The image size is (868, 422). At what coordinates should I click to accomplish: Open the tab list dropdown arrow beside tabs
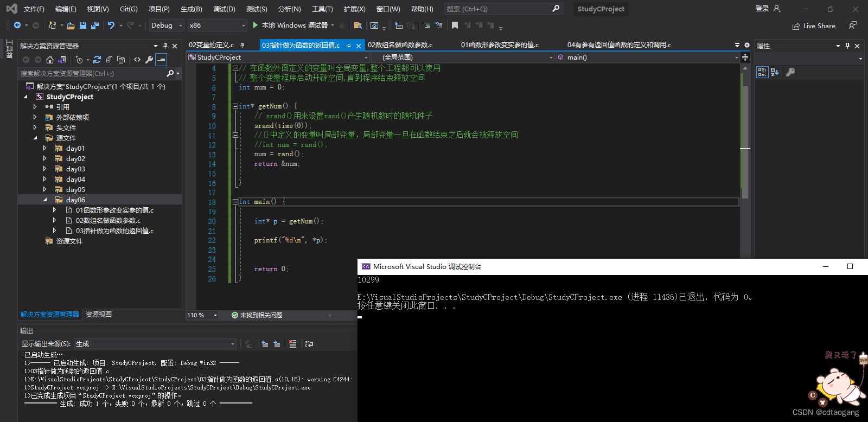pyautogui.click(x=737, y=45)
